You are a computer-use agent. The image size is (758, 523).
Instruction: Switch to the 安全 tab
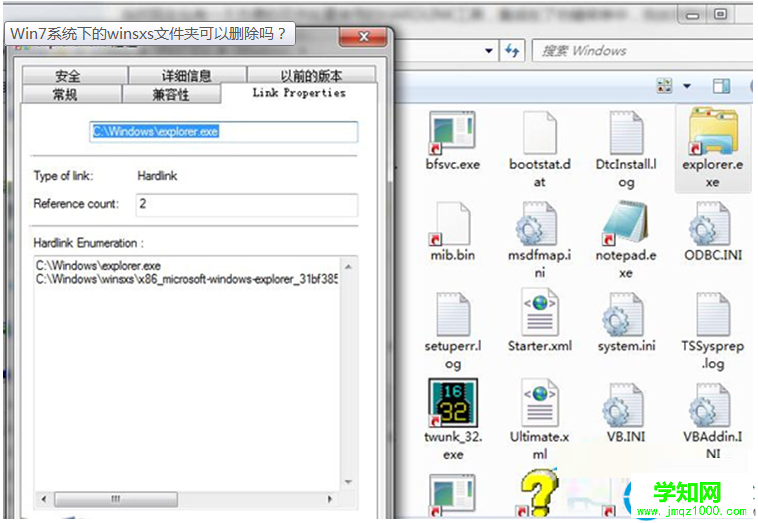74,75
